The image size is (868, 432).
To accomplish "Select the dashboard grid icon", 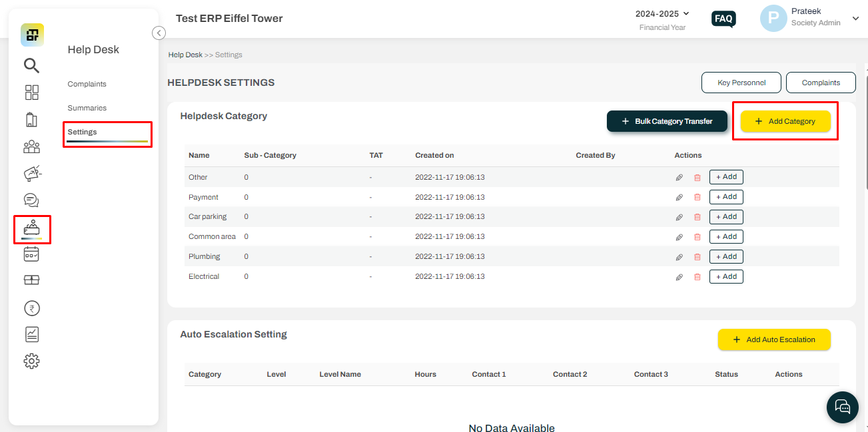I will (x=31, y=93).
